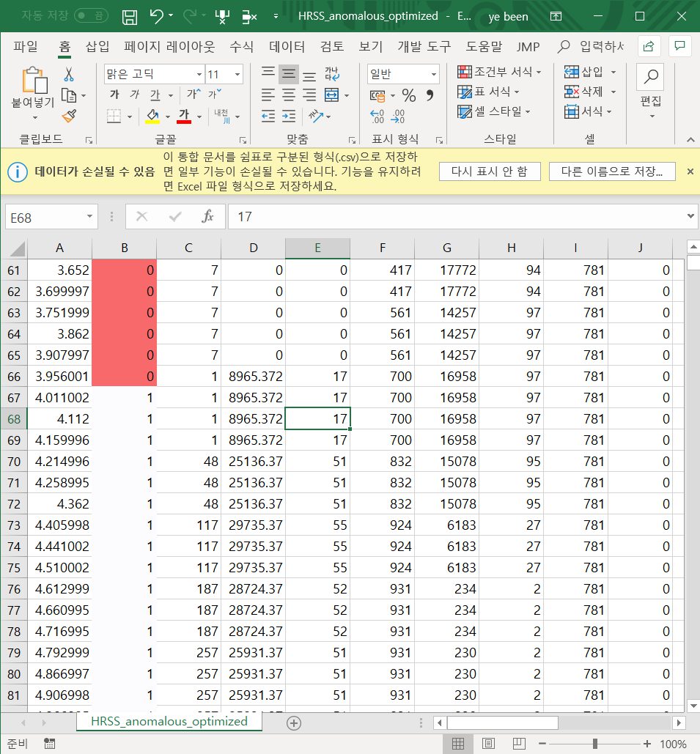Undo the last action
Image resolution: width=700 pixels, height=754 pixels.
point(156,16)
